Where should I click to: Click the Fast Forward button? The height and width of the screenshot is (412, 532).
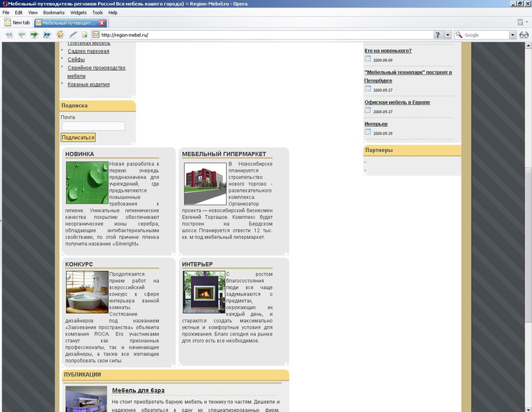(47, 35)
